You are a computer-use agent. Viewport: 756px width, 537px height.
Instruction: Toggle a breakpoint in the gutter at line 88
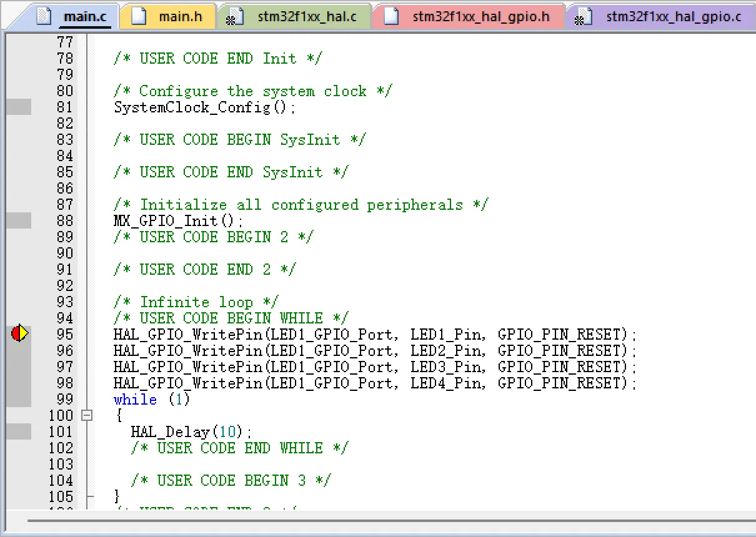click(19, 220)
